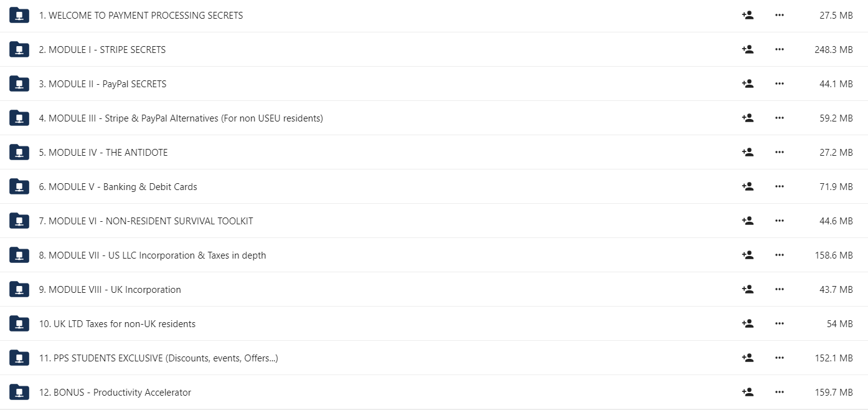
Task: Open MODULE III Stripe & PayPal Alternatives folder
Action: click(x=181, y=118)
